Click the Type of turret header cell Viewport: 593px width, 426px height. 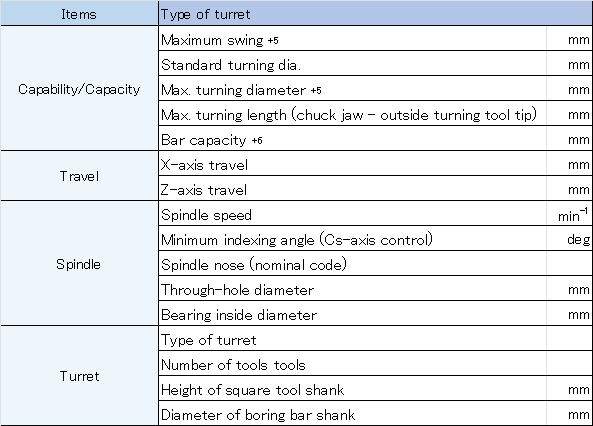pos(375,14)
